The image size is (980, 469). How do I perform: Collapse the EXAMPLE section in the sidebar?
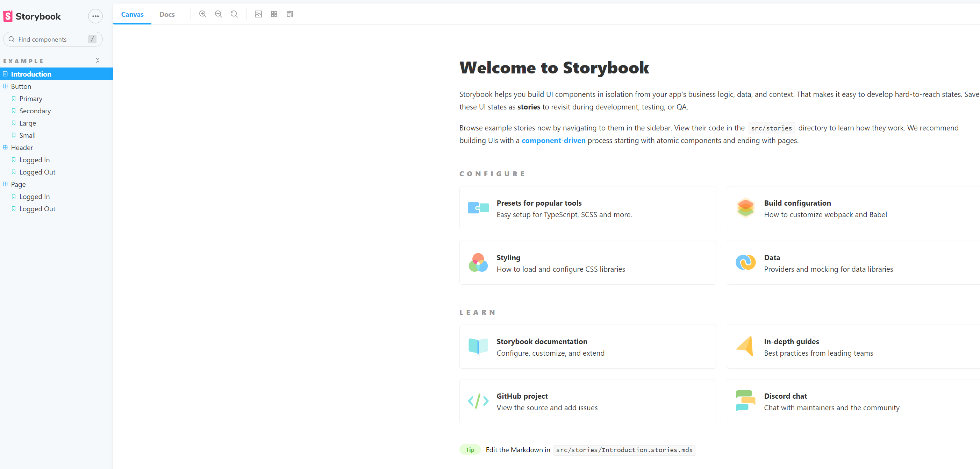(x=98, y=61)
